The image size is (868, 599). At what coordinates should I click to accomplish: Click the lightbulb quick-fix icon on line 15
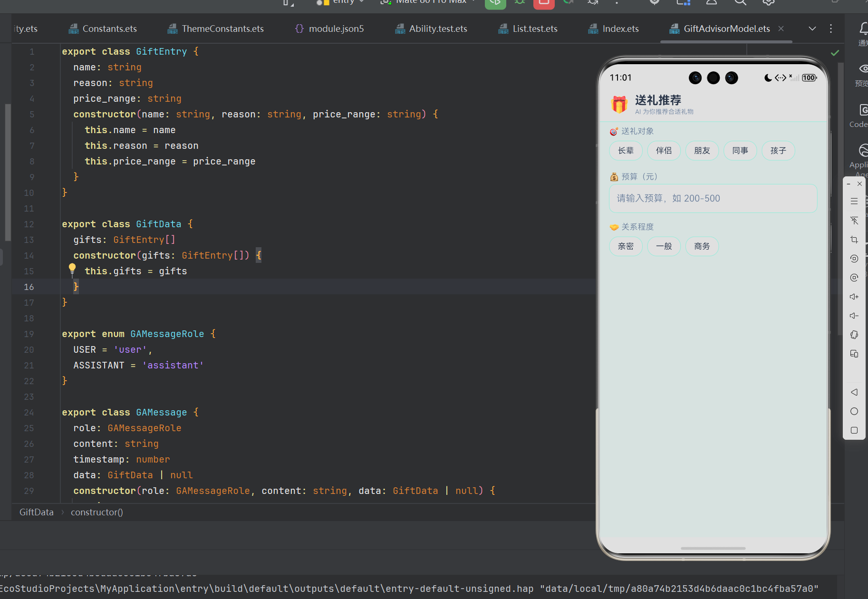72,269
